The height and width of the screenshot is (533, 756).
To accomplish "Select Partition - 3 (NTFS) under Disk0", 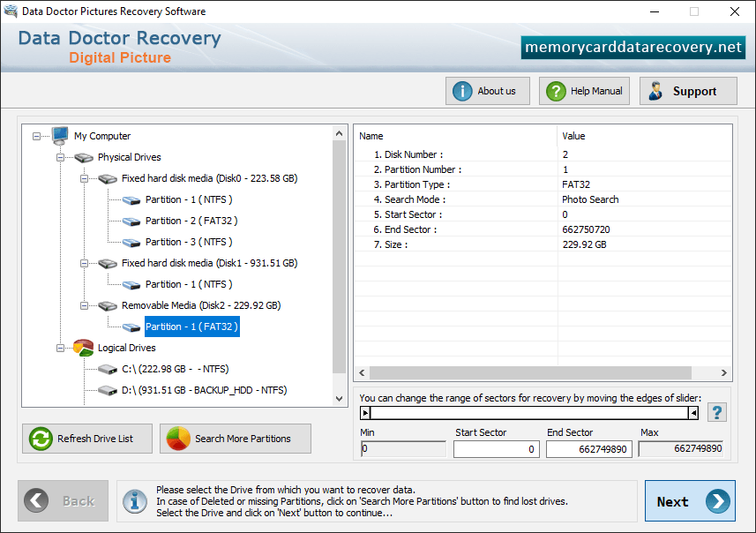I will (x=189, y=242).
